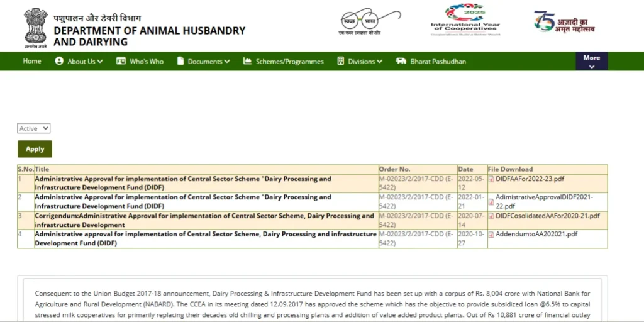
Task: Click row 4 order number M-02023/2/2017-CDD
Action: (416, 238)
